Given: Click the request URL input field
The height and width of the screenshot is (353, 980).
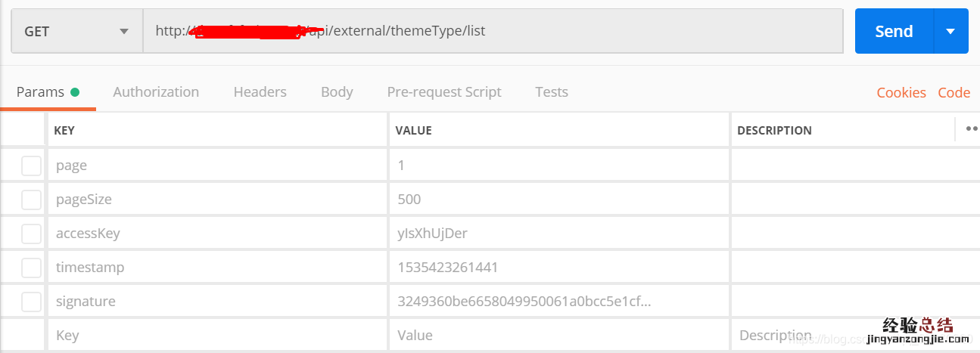Looking at the screenshot, I should pyautogui.click(x=575, y=32).
